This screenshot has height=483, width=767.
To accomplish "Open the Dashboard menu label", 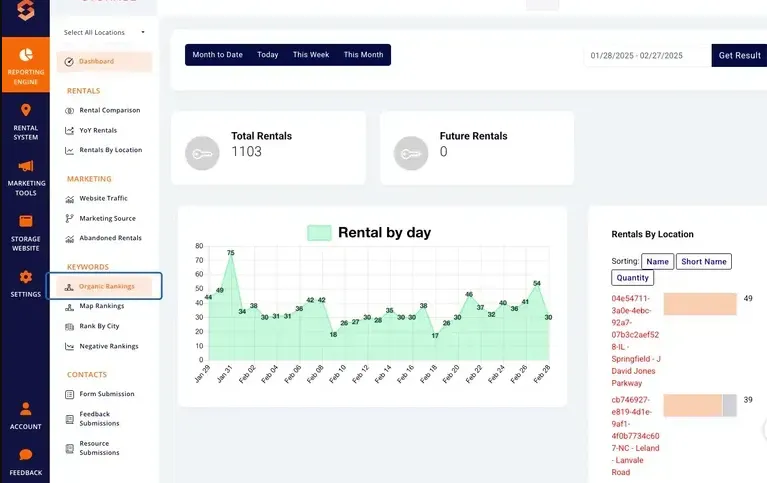I will pos(96,61).
